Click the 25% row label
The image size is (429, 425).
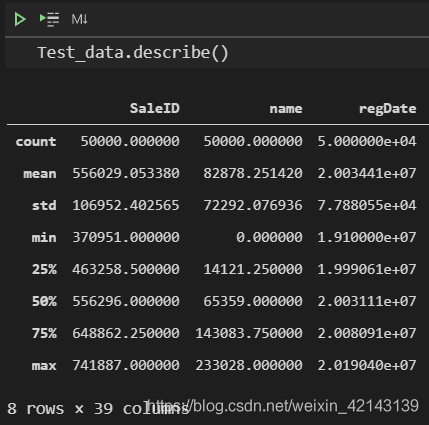point(44,269)
